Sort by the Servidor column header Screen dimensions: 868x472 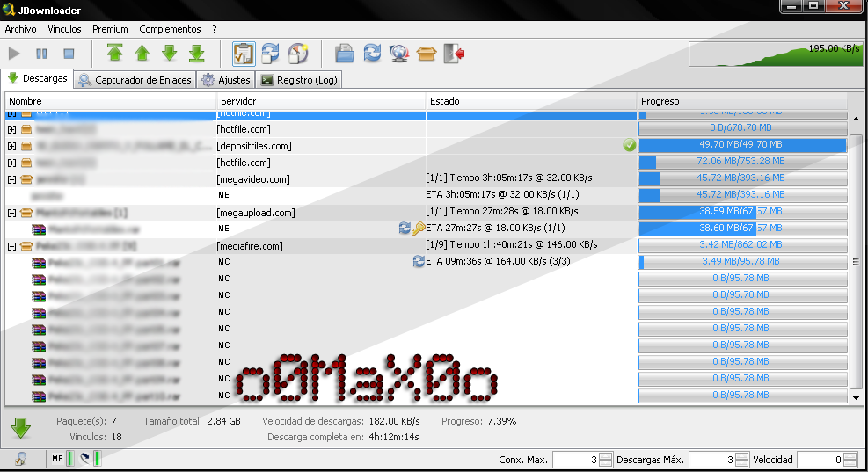pyautogui.click(x=320, y=101)
